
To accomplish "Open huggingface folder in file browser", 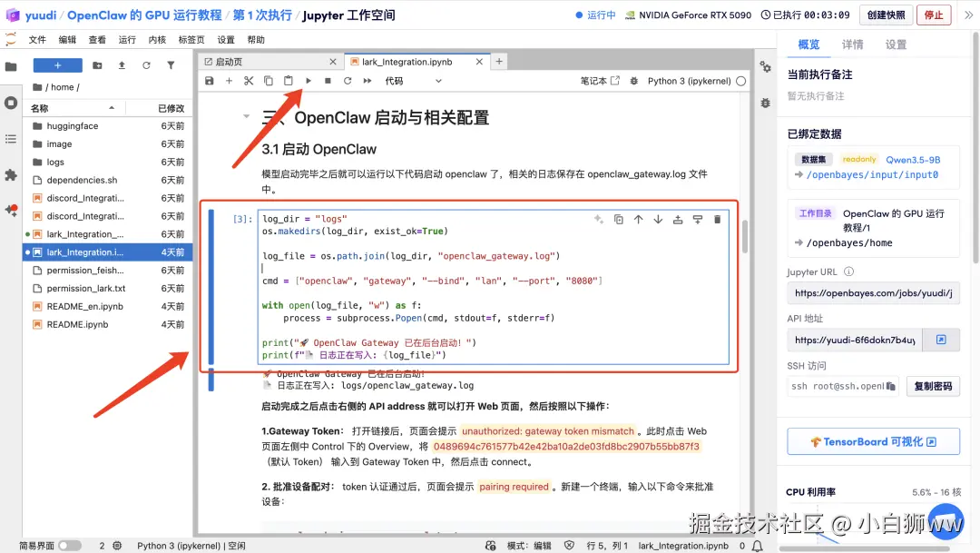I will [x=108, y=125].
